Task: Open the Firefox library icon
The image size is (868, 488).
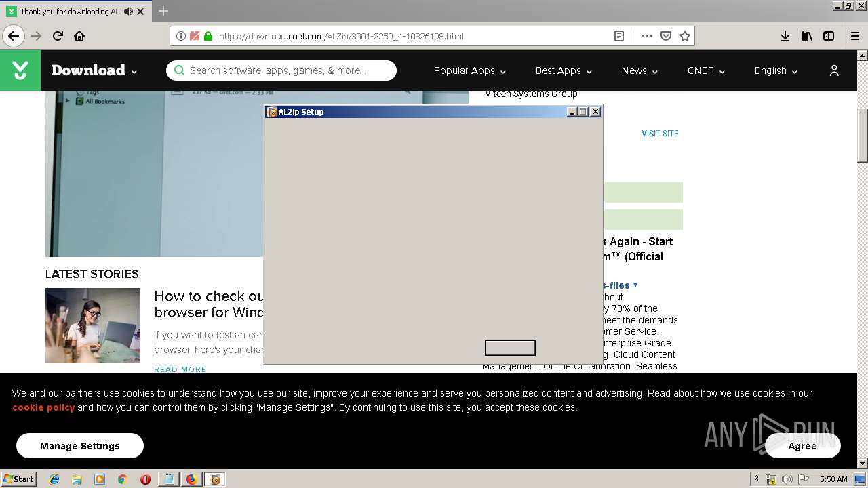Action: 807,36
